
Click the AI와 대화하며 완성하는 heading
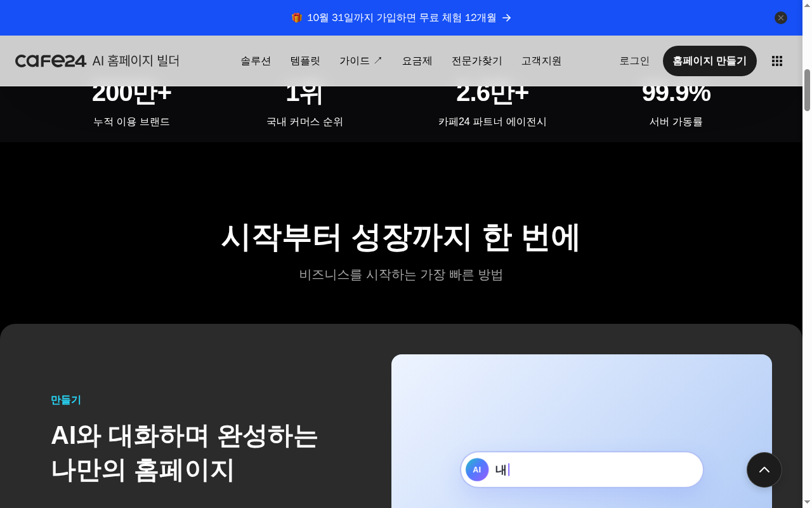(185, 436)
